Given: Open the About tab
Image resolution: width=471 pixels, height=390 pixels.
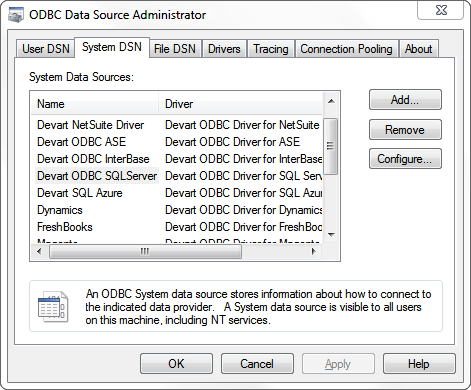Looking at the screenshot, I should pos(418,49).
